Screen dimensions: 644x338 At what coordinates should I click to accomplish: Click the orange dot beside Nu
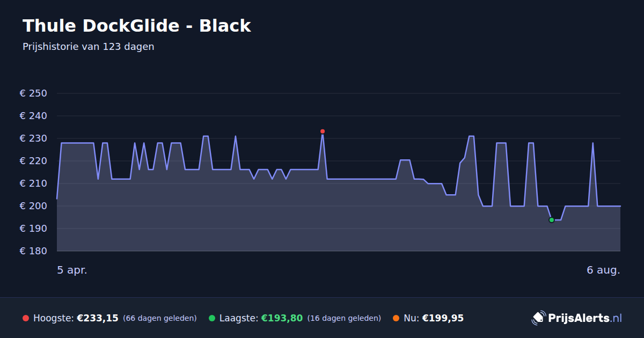(396, 318)
